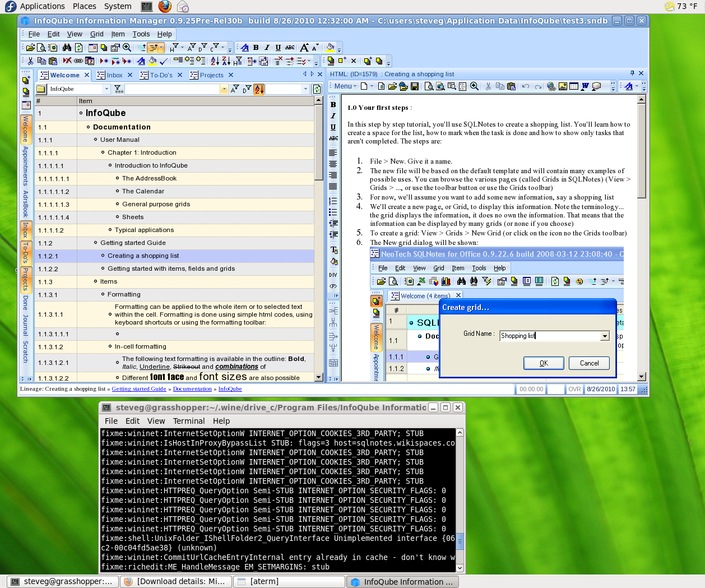Open the Item menu in InfoQube
Screen dimensions: 705x588
tap(118, 34)
